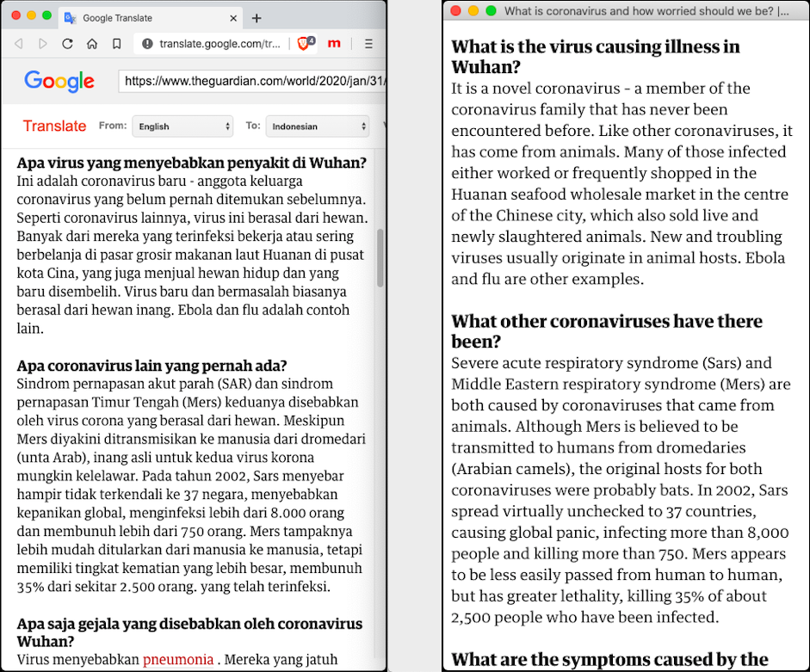Open a new browser tab
This screenshot has height=672, width=810.
[257, 18]
